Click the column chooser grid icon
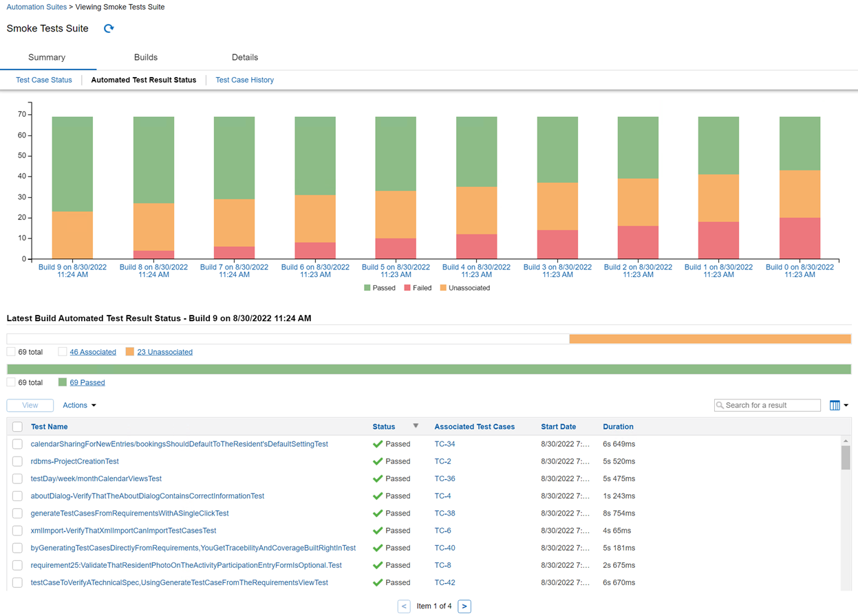This screenshot has width=858, height=616. click(835, 406)
